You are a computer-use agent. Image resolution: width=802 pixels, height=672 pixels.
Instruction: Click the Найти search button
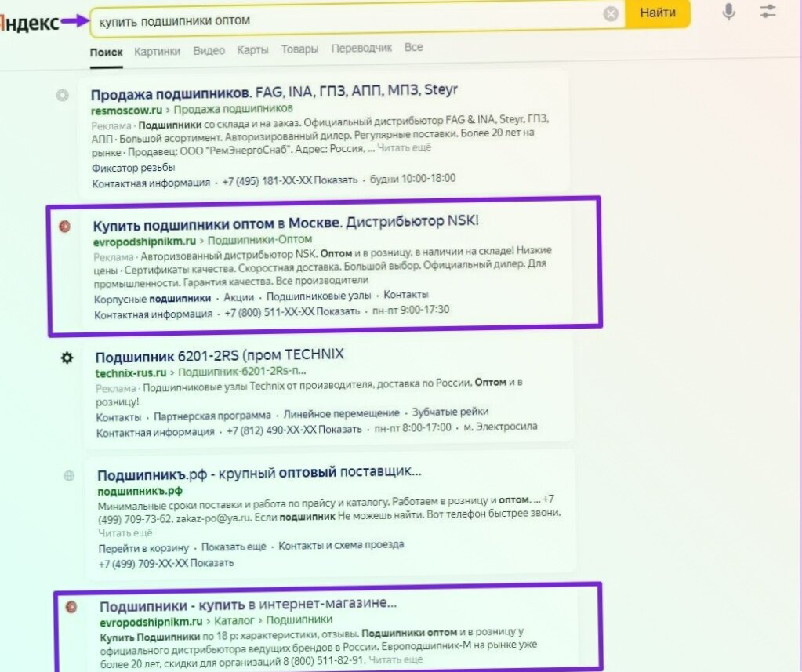[658, 13]
